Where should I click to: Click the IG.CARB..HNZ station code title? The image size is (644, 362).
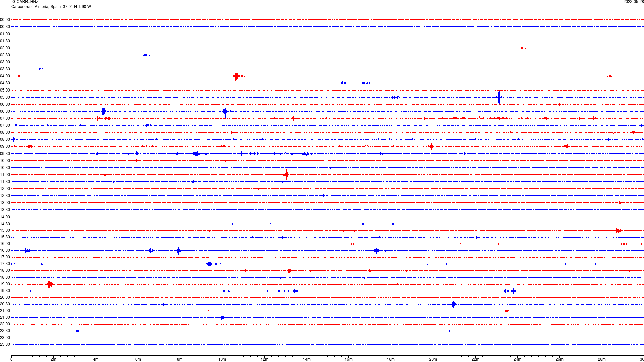pos(25,2)
